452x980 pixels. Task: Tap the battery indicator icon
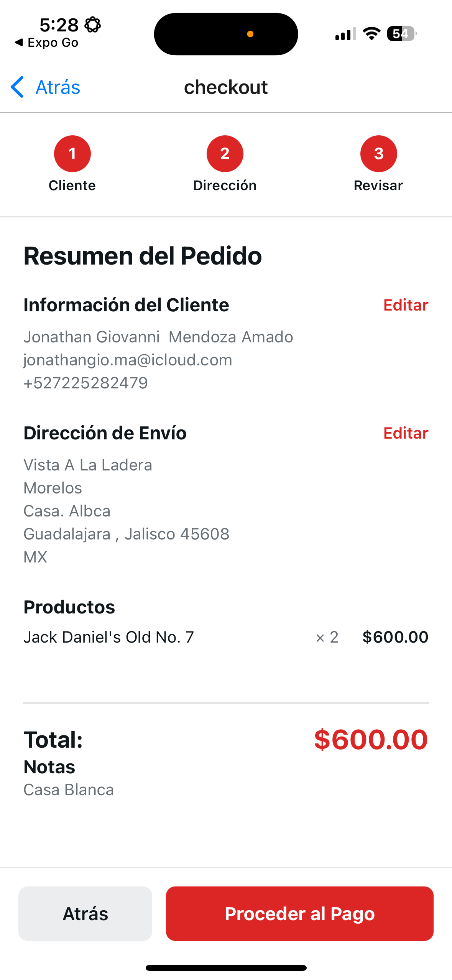click(401, 34)
